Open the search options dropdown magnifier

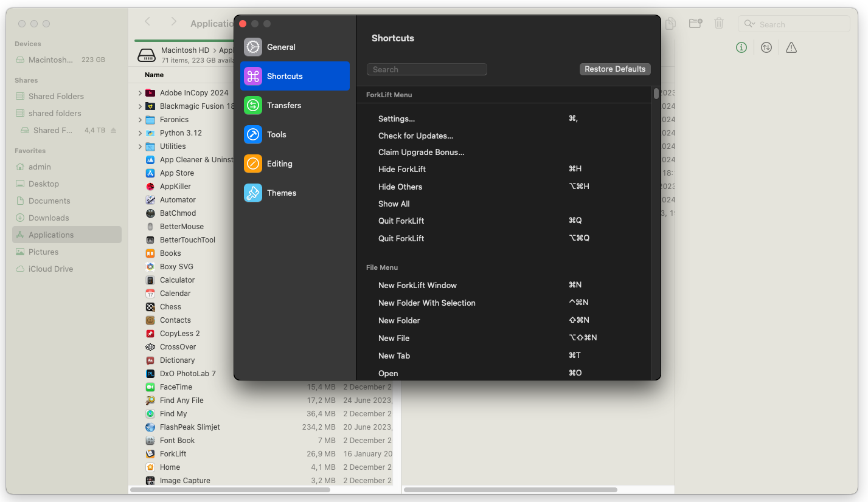(x=750, y=24)
